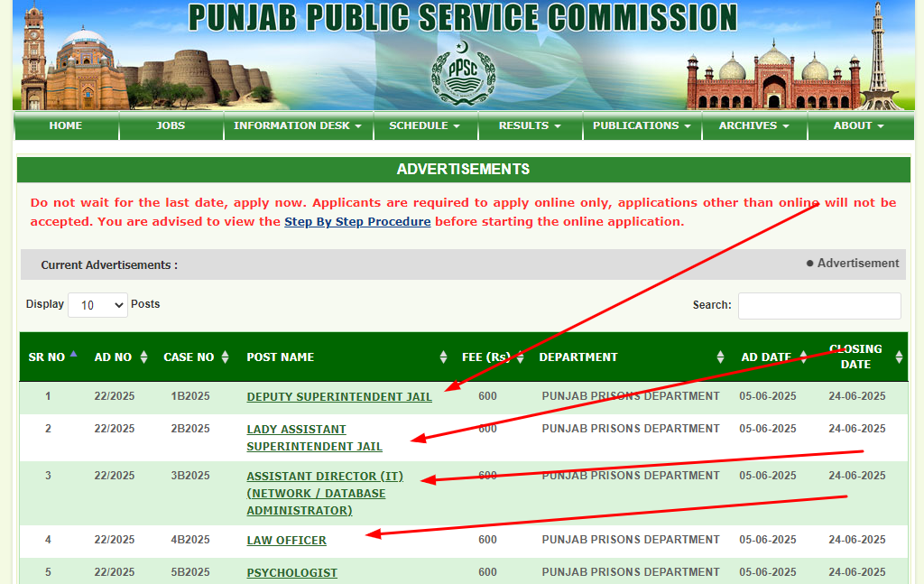
Task: Sort table by CASE NO arrows
Action: [225, 357]
